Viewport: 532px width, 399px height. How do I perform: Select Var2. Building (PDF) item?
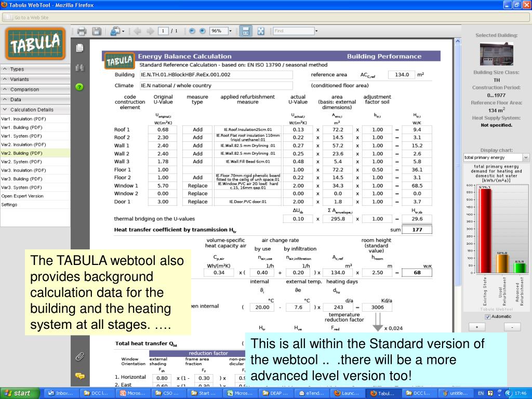35,153
